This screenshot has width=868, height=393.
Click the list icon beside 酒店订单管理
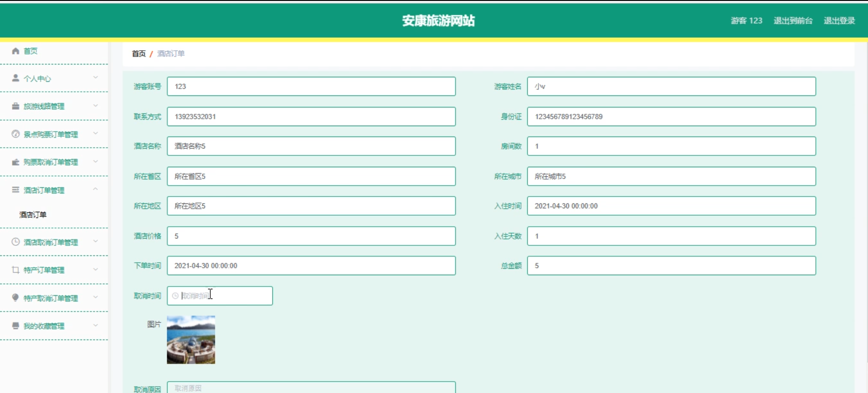[16, 190]
